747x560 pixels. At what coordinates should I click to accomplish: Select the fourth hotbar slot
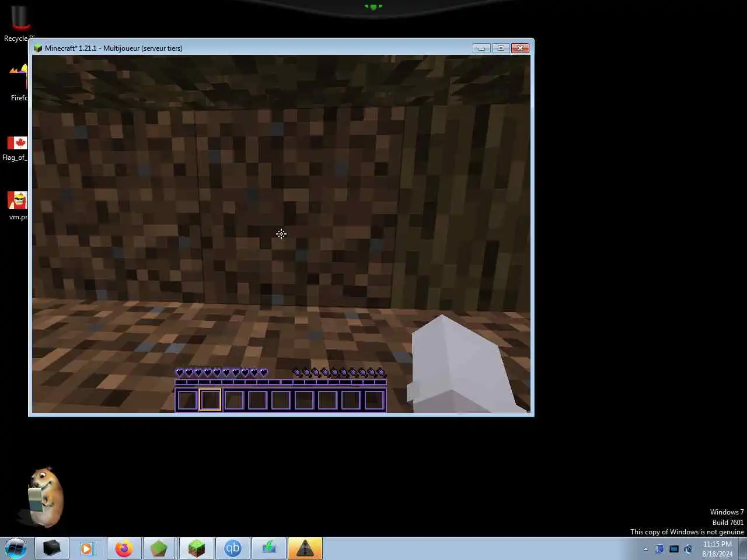pos(257,400)
